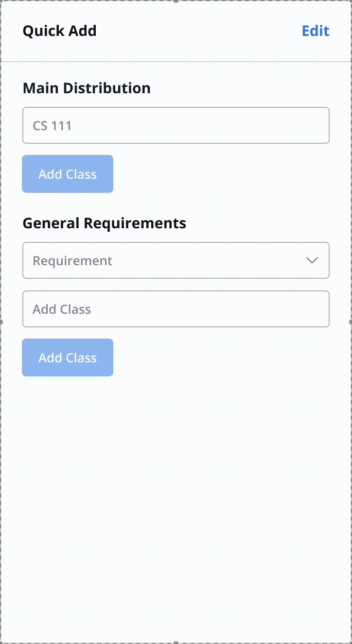The image size is (352, 644).
Task: Click the Requirement placeholder label
Action: tap(72, 260)
